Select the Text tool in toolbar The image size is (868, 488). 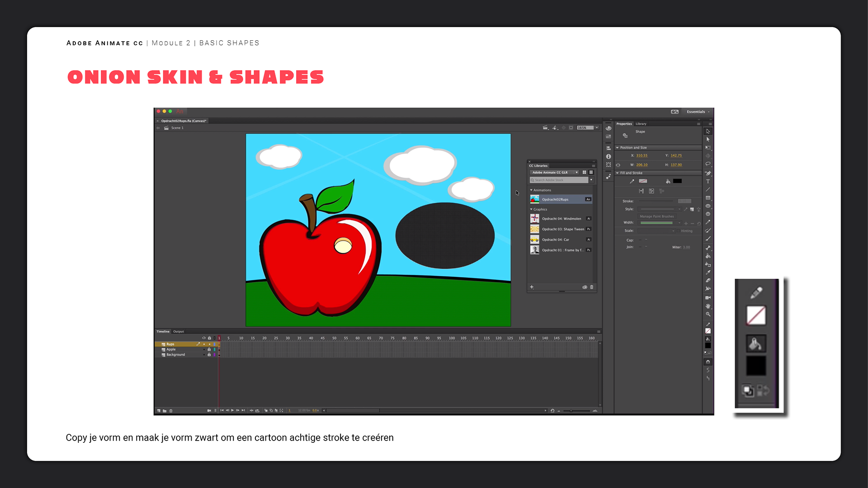click(x=708, y=181)
